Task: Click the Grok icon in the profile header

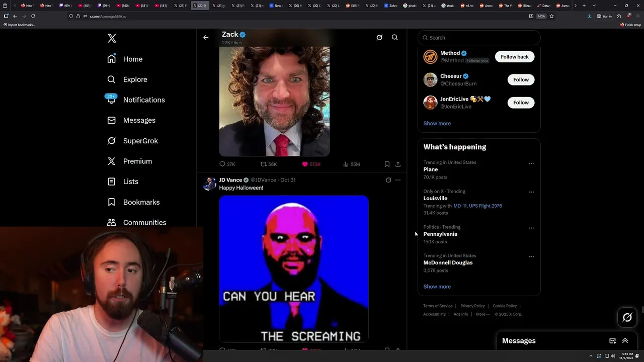Action: point(379,37)
